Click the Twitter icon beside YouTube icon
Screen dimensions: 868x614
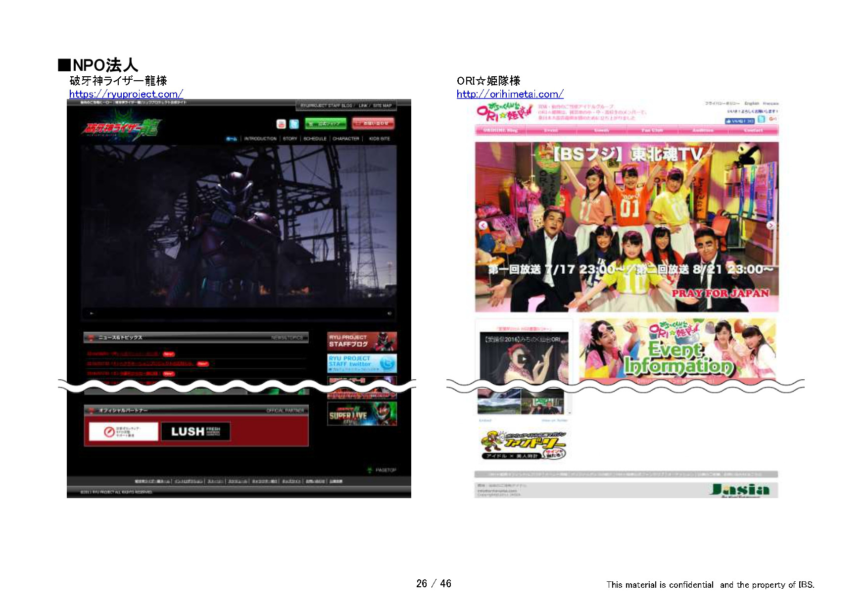(294, 124)
